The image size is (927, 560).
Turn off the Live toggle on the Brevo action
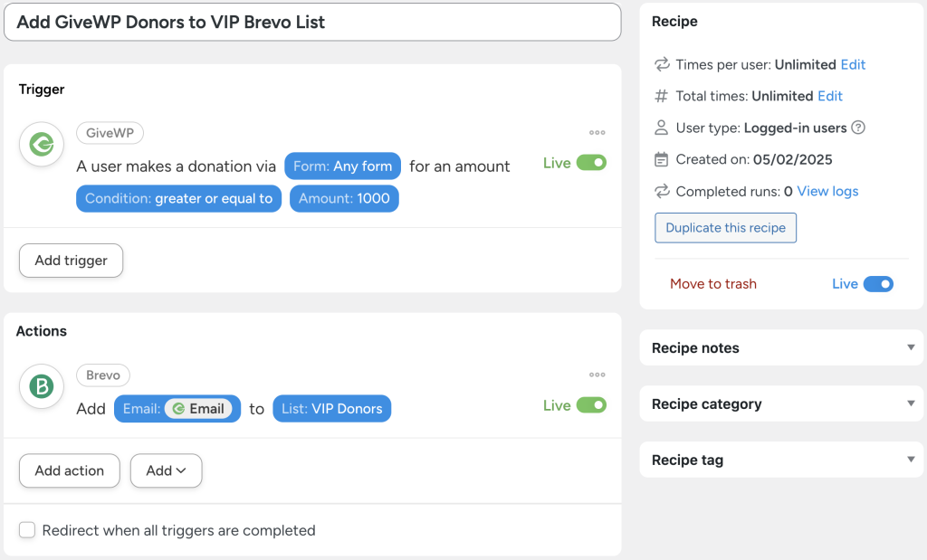pos(593,405)
